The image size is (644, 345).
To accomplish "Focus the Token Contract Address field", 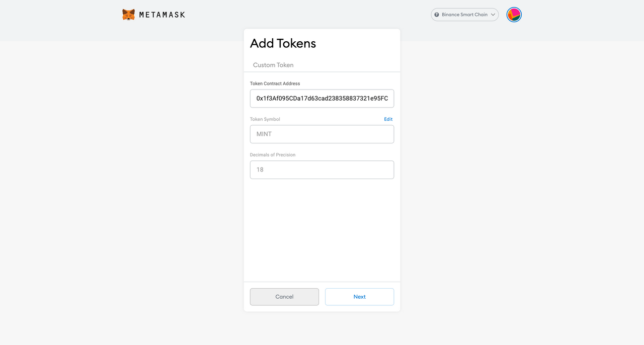I will (x=322, y=99).
